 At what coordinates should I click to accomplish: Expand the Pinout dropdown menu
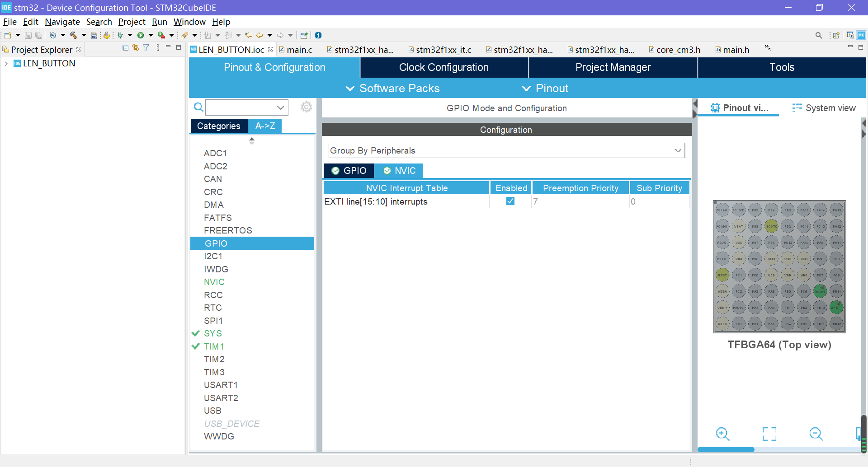click(x=545, y=89)
